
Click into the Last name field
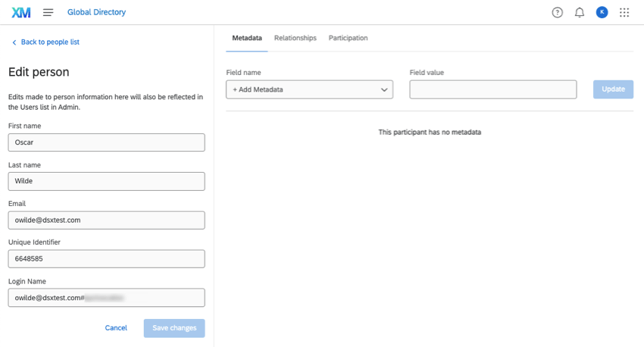tap(106, 181)
